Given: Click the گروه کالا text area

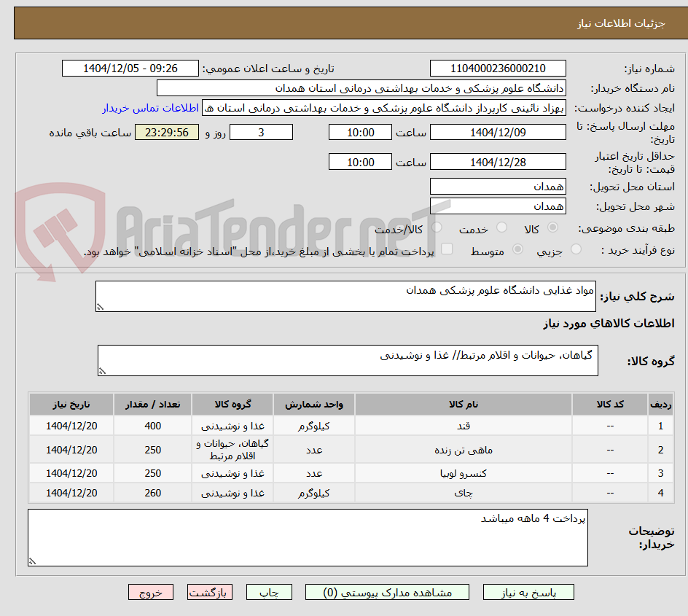Looking at the screenshot, I should click(x=348, y=360).
